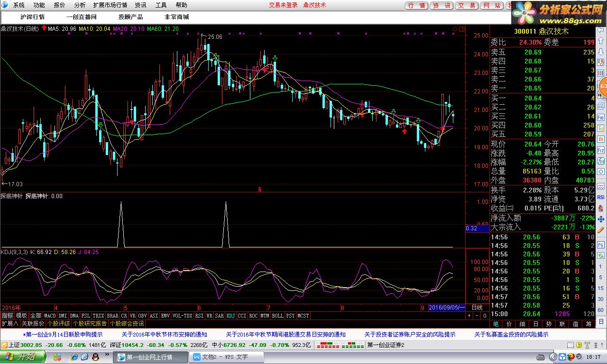Switch to 60-minute period in sidebar
This screenshot has height=364, width=607.
[x=600, y=310]
